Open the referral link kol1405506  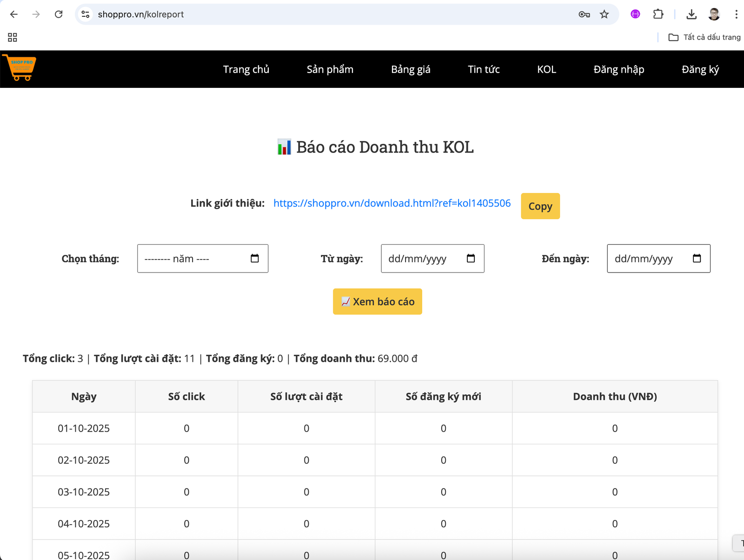point(392,203)
